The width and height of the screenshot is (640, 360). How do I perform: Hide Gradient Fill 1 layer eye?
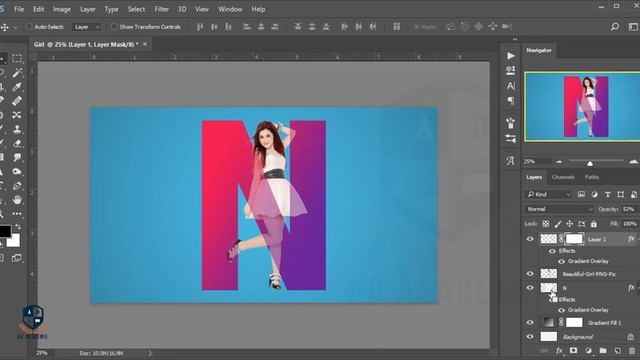point(530,322)
